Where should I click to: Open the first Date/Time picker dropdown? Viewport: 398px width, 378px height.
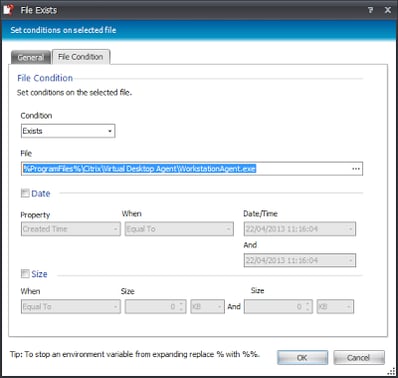(300, 229)
